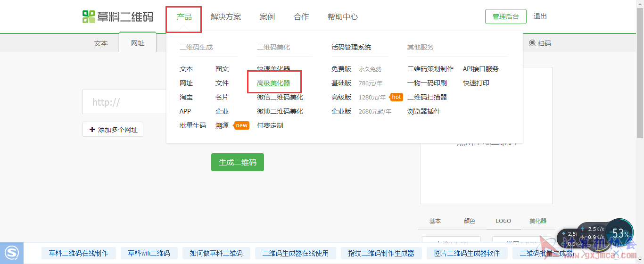Select the 颜色 tab in QR settings
This screenshot has width=644, height=264.
click(x=470, y=221)
